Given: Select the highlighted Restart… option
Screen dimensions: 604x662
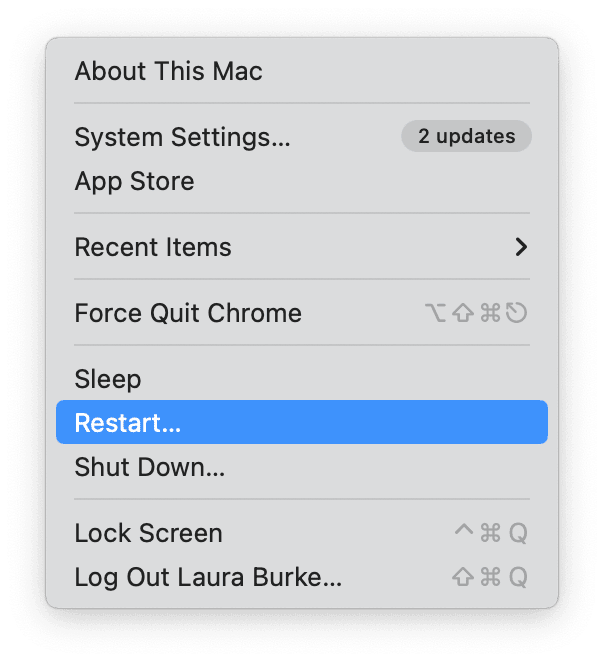Looking at the screenshot, I should pyautogui.click(x=128, y=423).
